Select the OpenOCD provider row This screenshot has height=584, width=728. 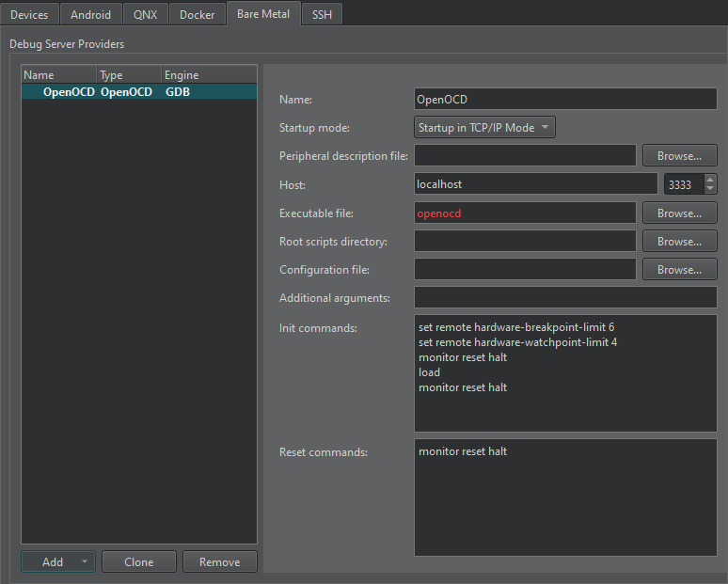pos(138,92)
